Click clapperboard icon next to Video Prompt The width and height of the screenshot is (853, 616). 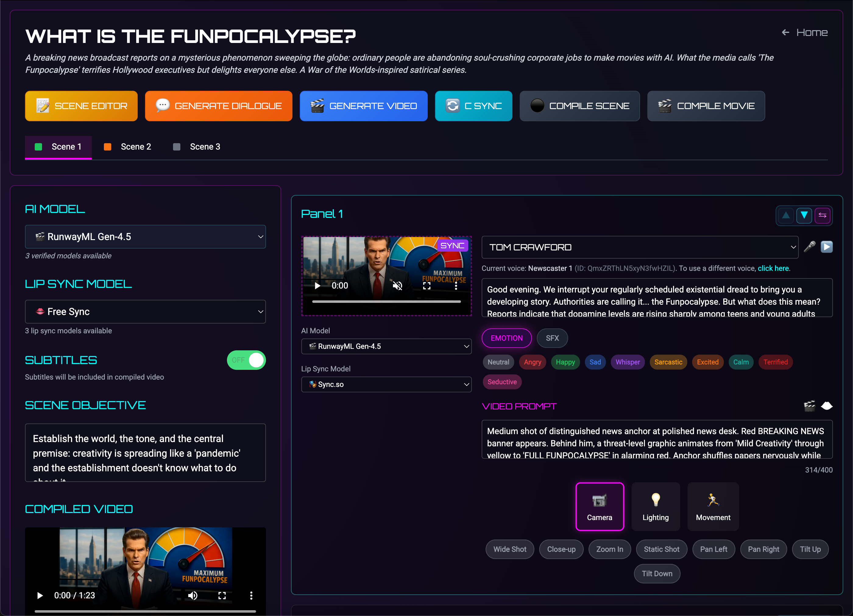point(809,406)
